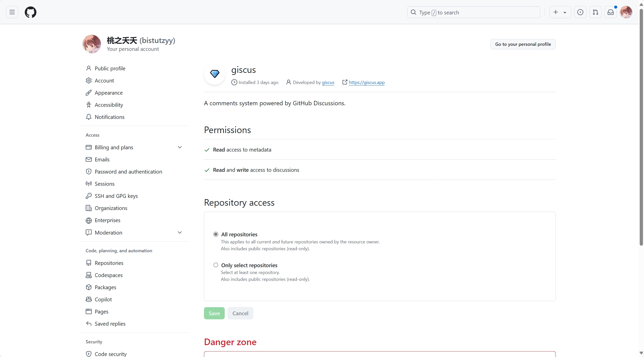Click the 'Repository access' heading
The image size is (644, 357).
[239, 203]
